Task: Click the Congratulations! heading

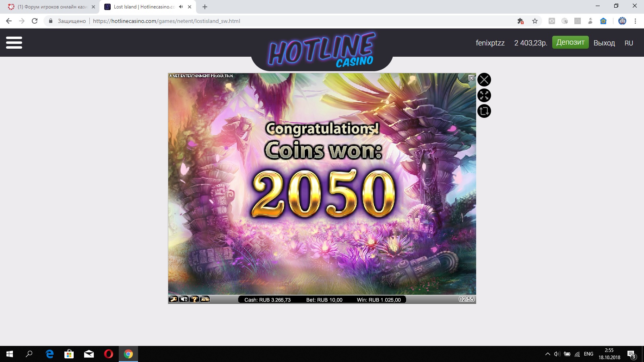Action: coord(322,128)
